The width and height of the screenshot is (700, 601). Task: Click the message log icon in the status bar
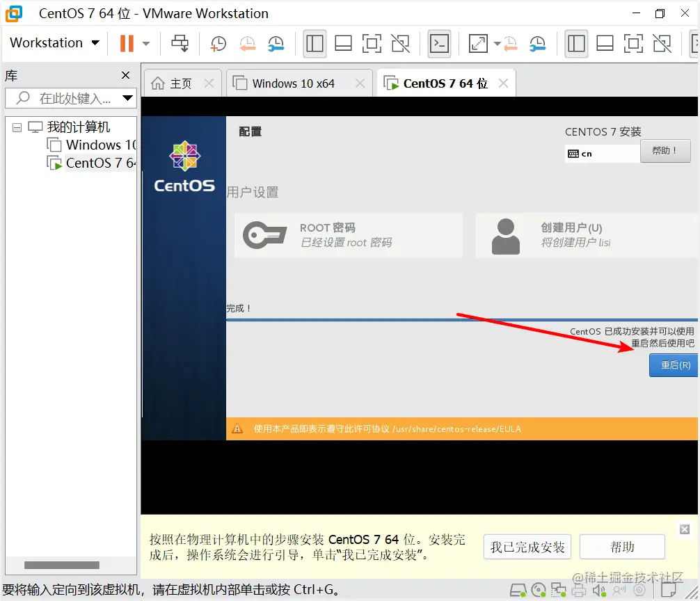click(x=668, y=589)
